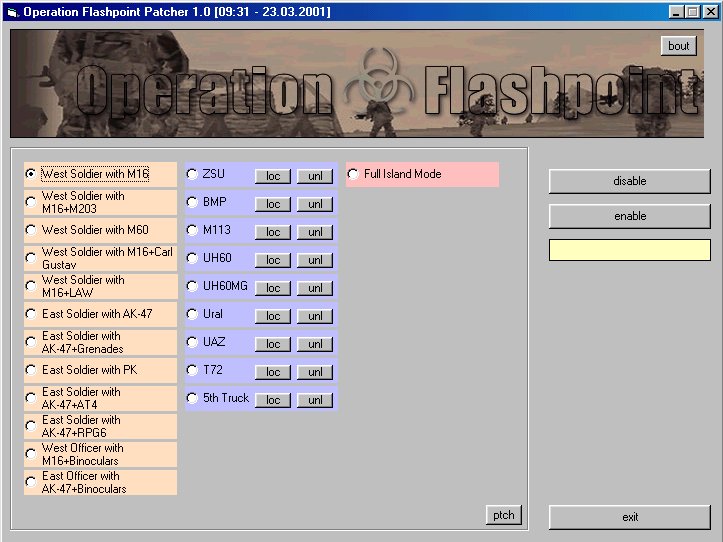Pick the Ural vehicle option
The height and width of the screenshot is (542, 723).
[x=192, y=314]
